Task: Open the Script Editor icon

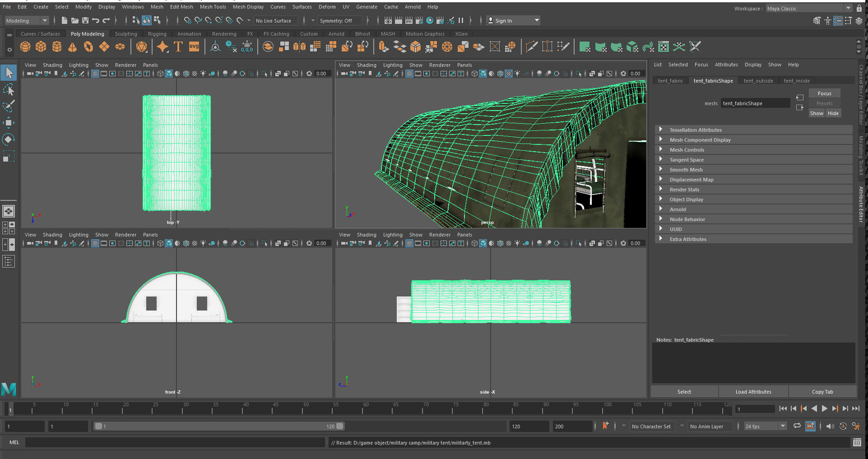Action: (x=857, y=443)
